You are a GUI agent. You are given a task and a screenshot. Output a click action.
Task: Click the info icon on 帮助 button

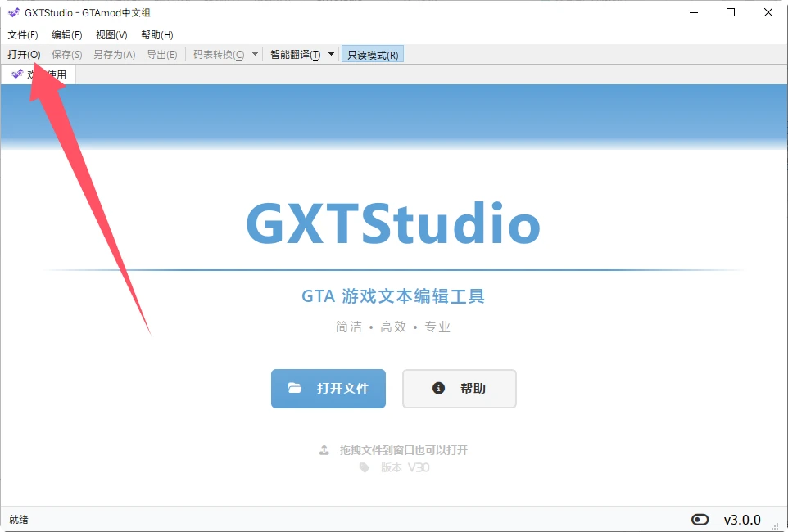[x=438, y=388]
